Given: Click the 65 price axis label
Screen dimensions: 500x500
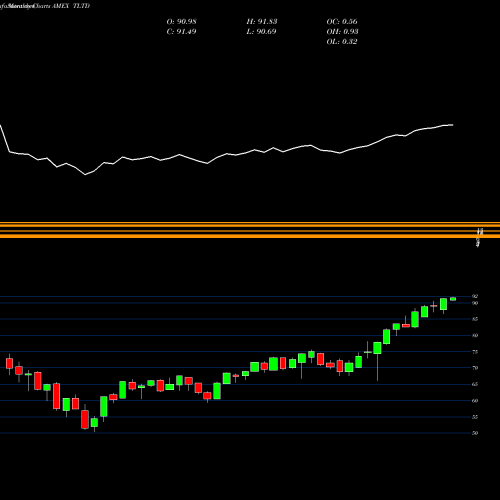Looking at the screenshot, I should tap(475, 384).
